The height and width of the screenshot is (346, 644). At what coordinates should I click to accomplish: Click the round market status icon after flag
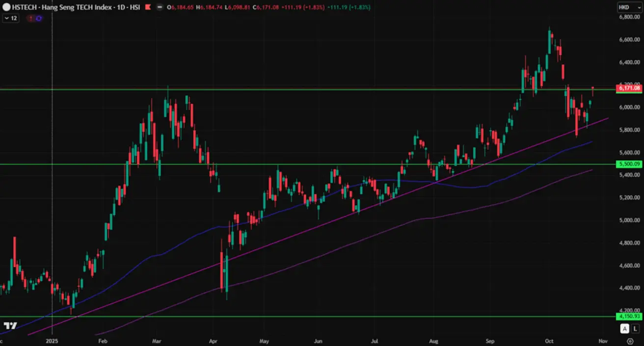coord(159,7)
